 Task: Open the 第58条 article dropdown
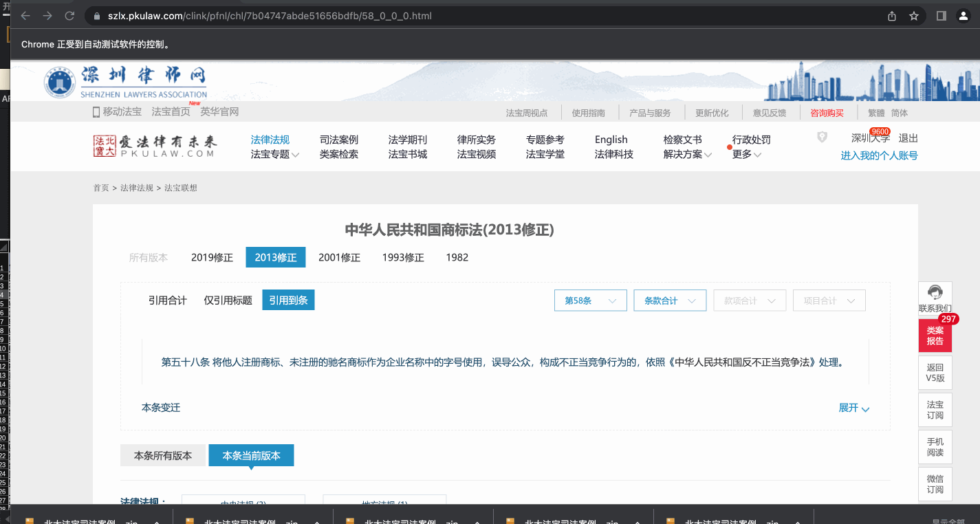coord(590,301)
